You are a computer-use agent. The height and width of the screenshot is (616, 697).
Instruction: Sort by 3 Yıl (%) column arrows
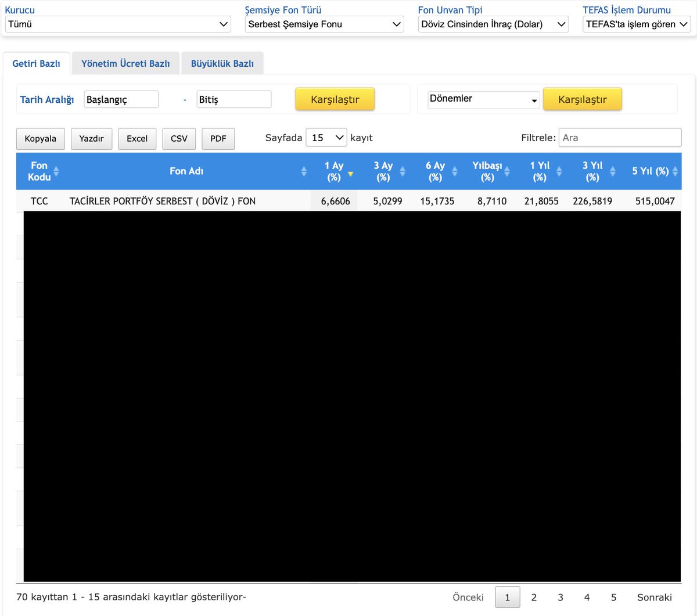pyautogui.click(x=613, y=171)
